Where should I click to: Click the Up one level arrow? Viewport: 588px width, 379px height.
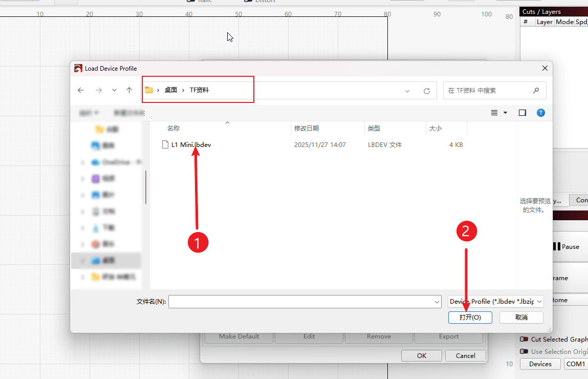(x=129, y=90)
